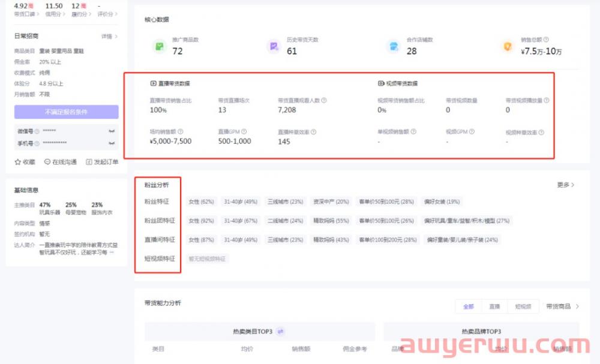Click the tag 资深中产 (20%)

pos(331,201)
